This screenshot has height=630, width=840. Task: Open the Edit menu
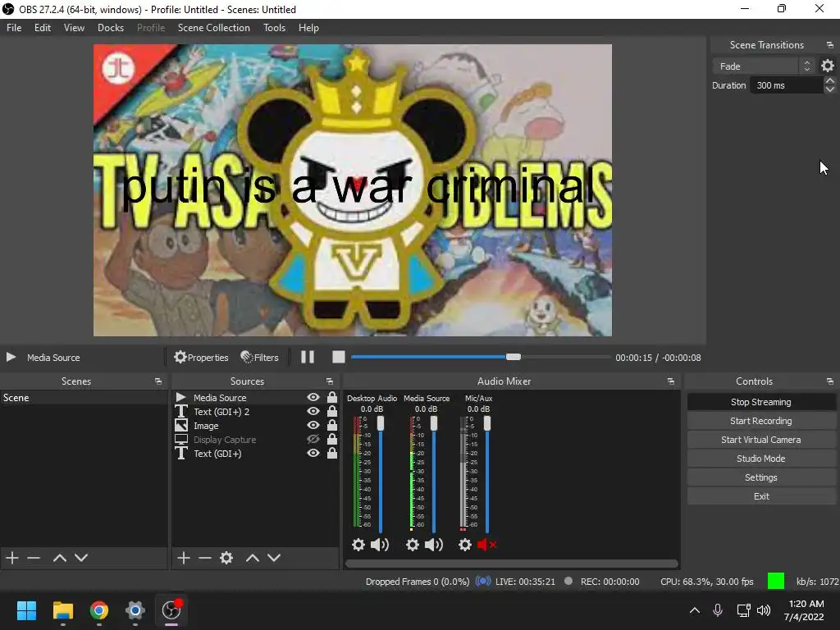43,28
